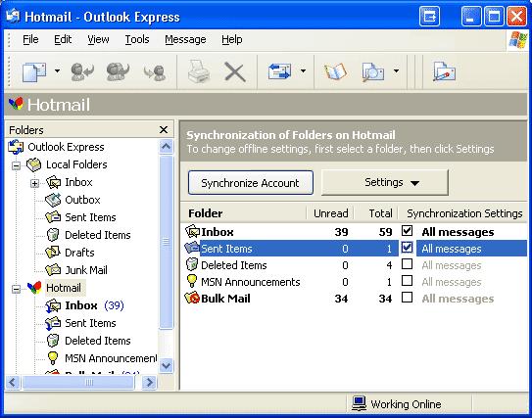Click the Synchronization Settings column header
532x418 pixels.
tap(462, 213)
